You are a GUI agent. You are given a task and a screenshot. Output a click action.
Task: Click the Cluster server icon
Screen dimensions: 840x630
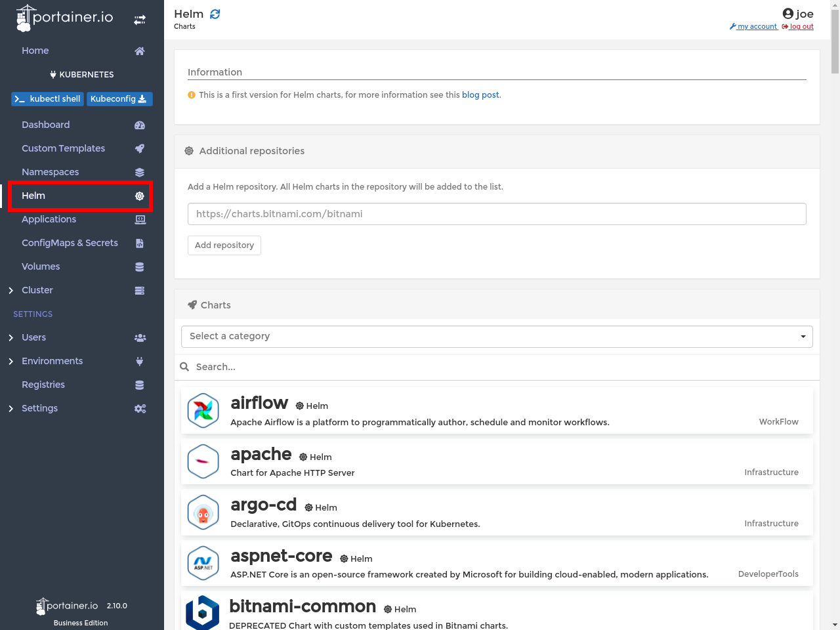[140, 291]
